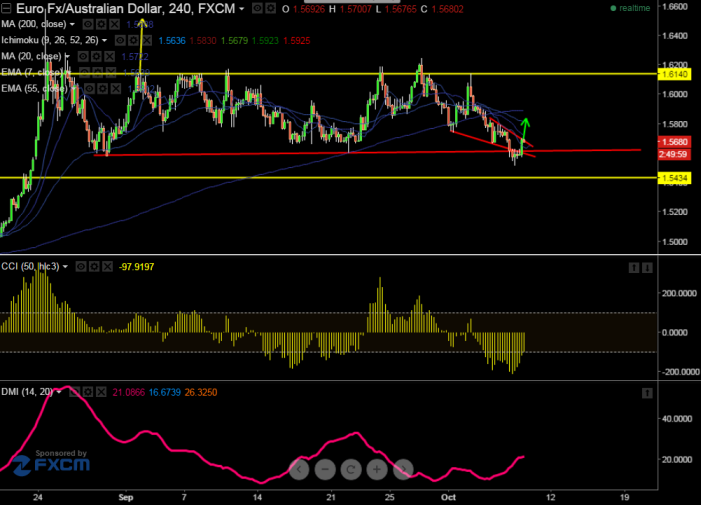Click the MA (200, close) indicator title
The height and width of the screenshot is (505, 701).
coord(34,24)
